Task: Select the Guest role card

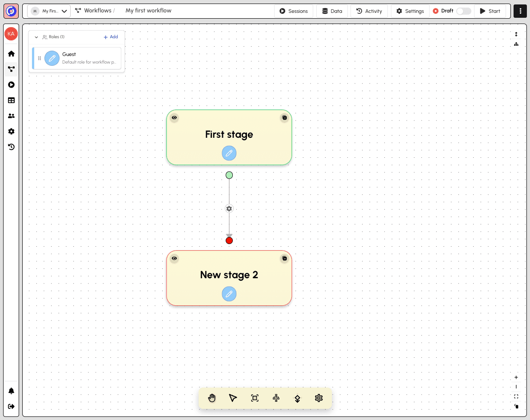Action: (x=80, y=58)
